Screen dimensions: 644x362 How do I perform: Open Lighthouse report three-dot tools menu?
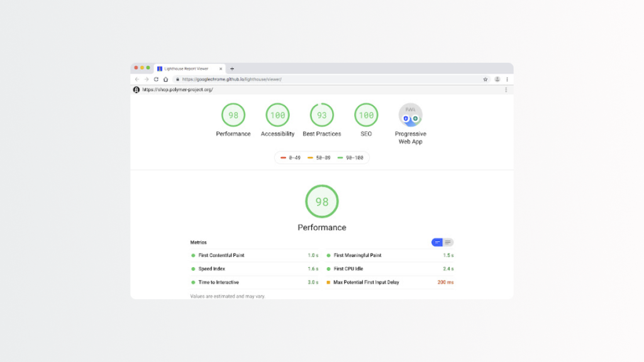[x=506, y=90]
